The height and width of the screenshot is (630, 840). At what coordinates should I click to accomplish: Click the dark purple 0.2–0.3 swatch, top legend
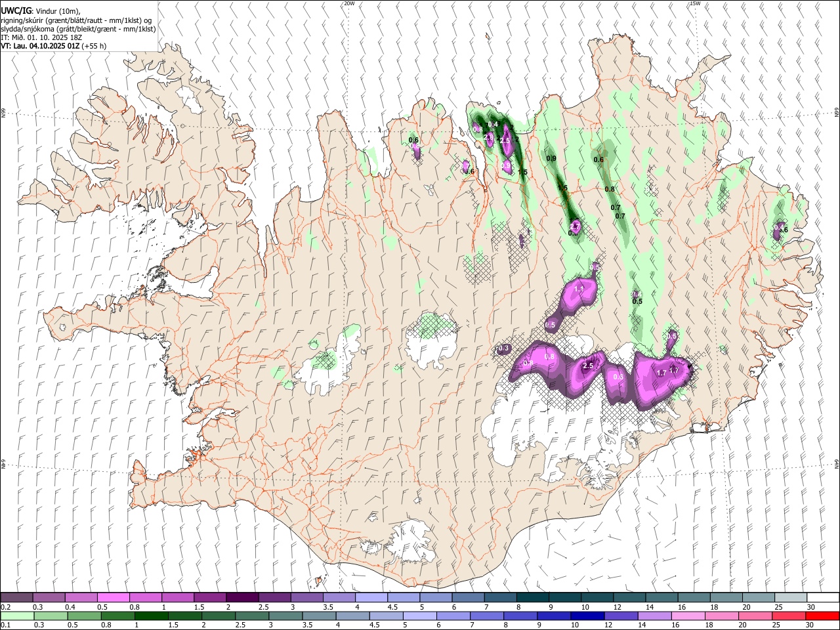pos(17,597)
